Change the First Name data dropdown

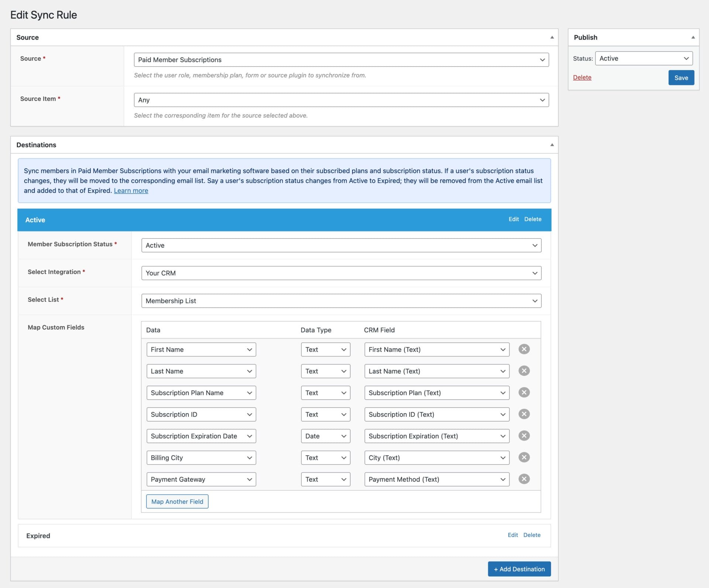[x=201, y=349]
